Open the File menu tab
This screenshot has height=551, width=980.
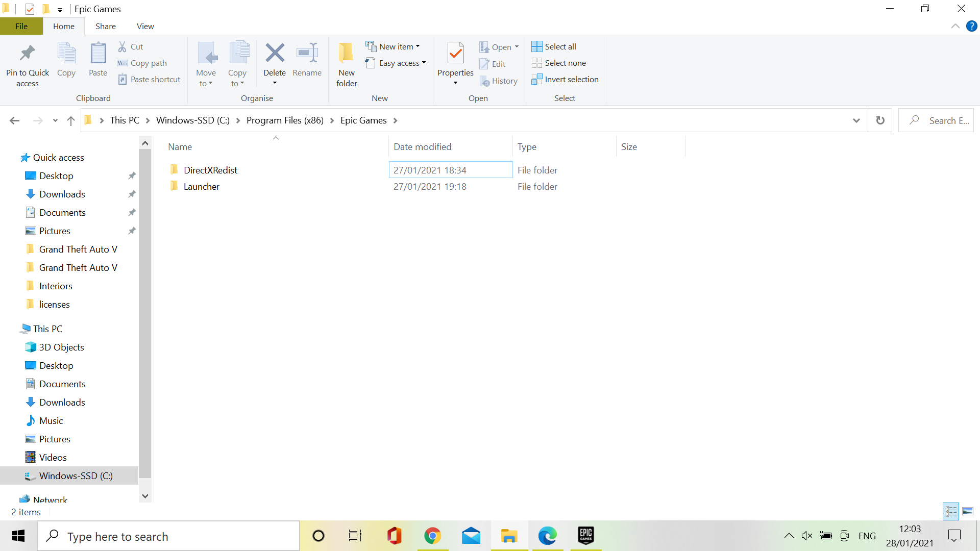tap(21, 26)
